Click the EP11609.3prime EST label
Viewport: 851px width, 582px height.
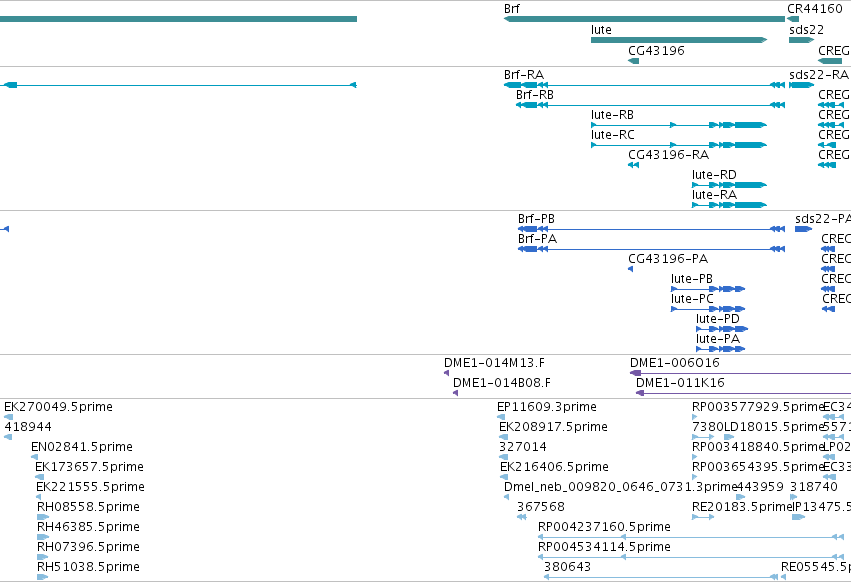pyautogui.click(x=547, y=407)
